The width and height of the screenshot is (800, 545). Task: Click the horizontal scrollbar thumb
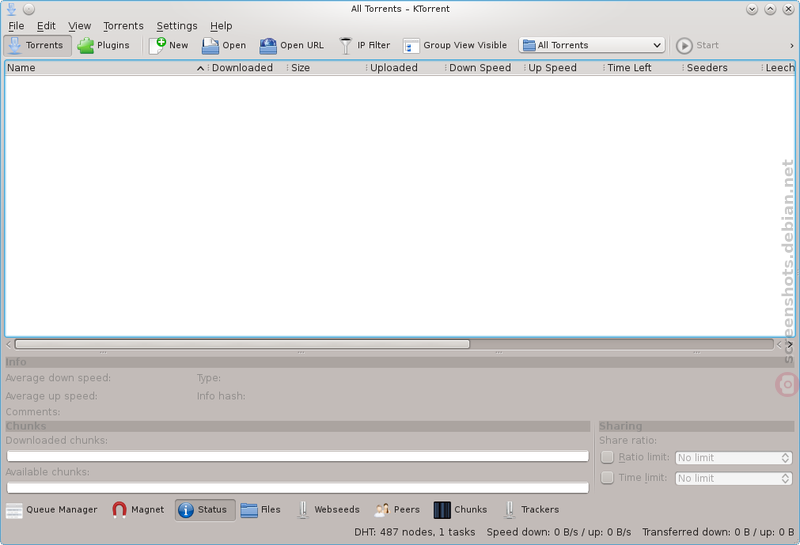(x=242, y=344)
